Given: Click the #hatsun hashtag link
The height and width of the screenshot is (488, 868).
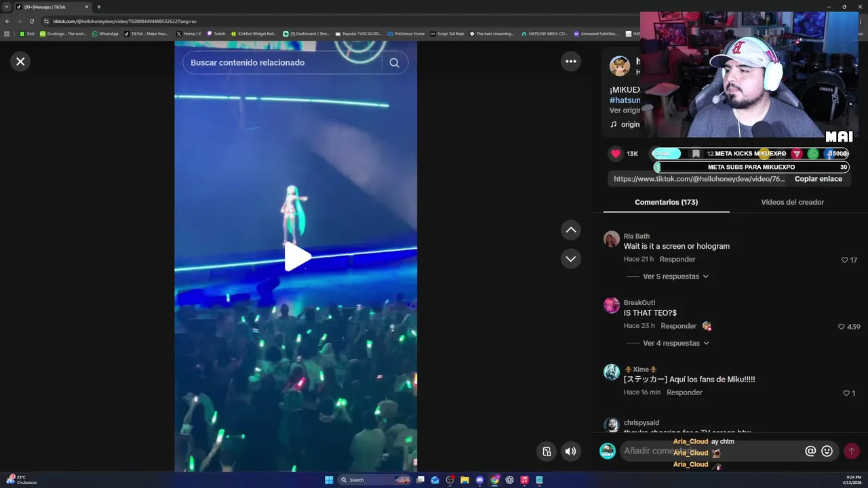Looking at the screenshot, I should [x=625, y=100].
